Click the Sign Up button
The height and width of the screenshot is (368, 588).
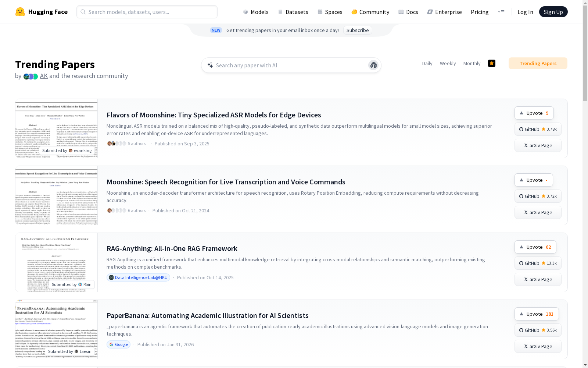coord(553,12)
